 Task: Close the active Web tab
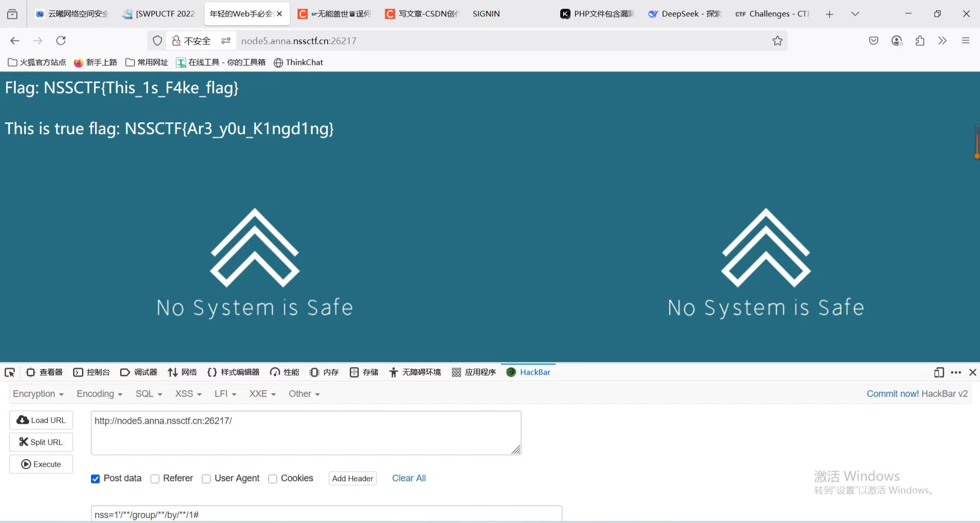tap(280, 14)
